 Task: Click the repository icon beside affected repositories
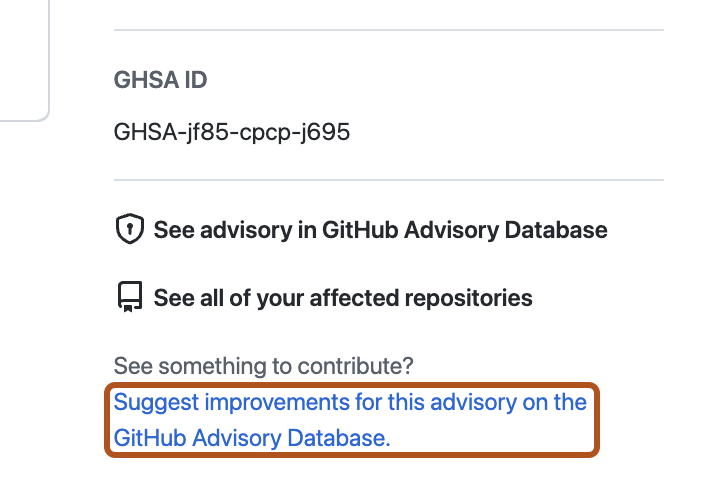click(x=130, y=297)
